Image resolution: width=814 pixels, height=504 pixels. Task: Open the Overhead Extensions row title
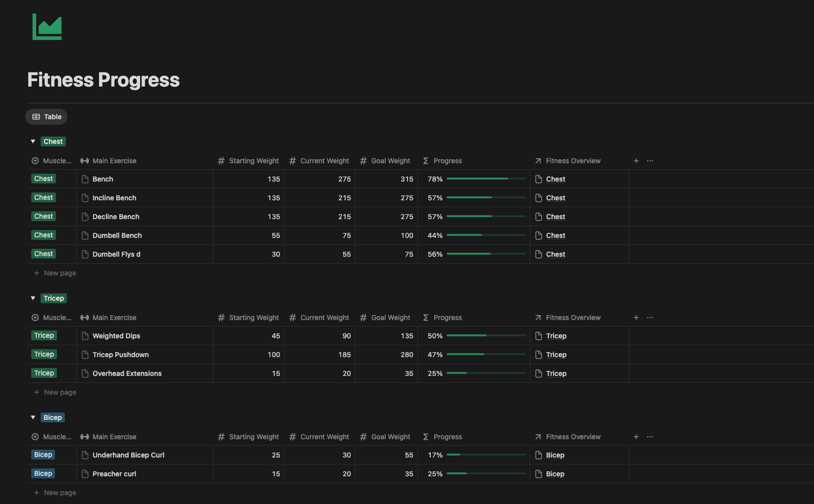pos(127,374)
